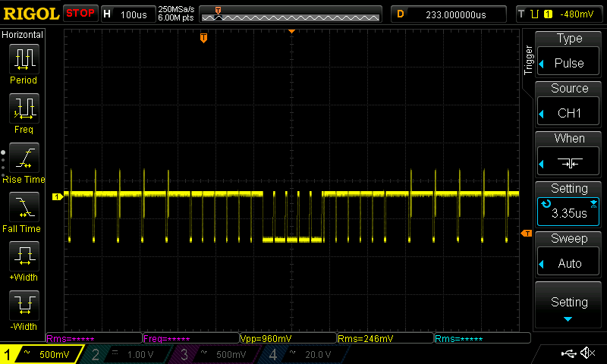607x364 pixels.
Task: Toggle the speaker sound icon
Action: pos(587,353)
